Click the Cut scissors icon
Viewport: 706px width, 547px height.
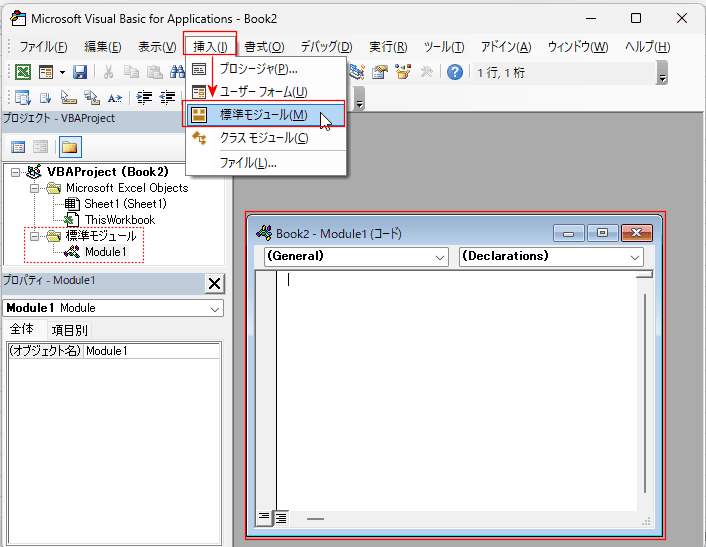[x=108, y=72]
